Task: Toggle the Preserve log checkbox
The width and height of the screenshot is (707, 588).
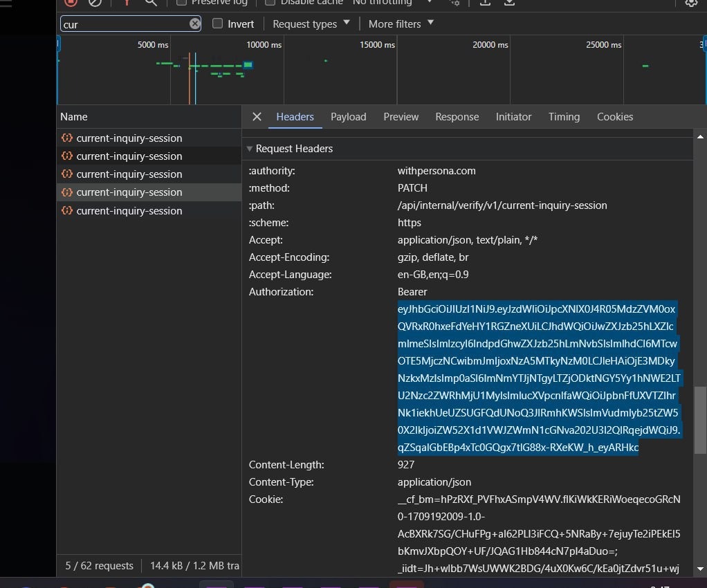Action: (x=181, y=2)
